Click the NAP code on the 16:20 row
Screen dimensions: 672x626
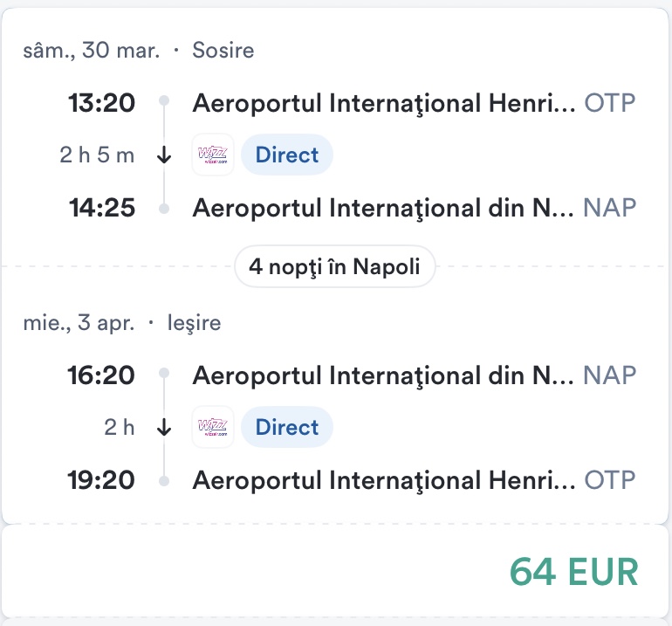pos(609,375)
